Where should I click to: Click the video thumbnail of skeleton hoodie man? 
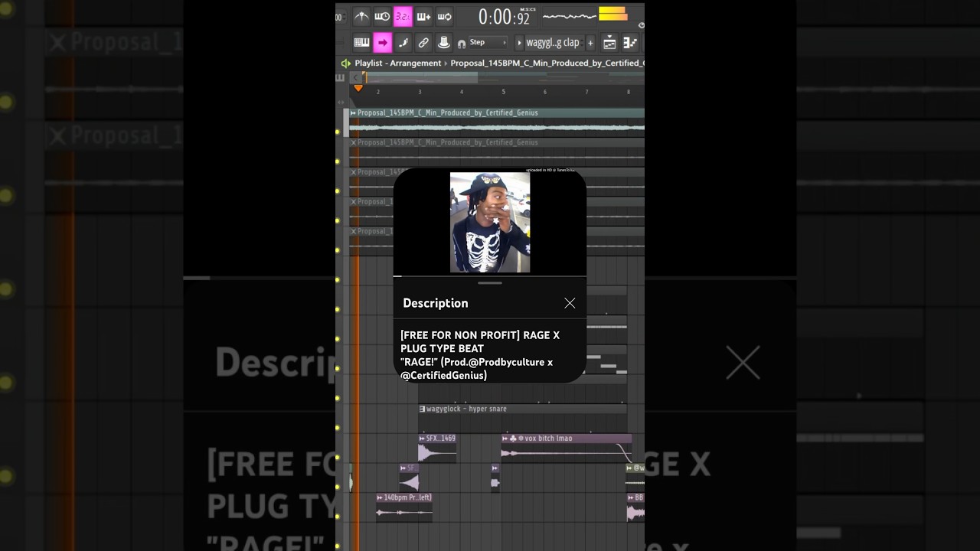pos(490,223)
